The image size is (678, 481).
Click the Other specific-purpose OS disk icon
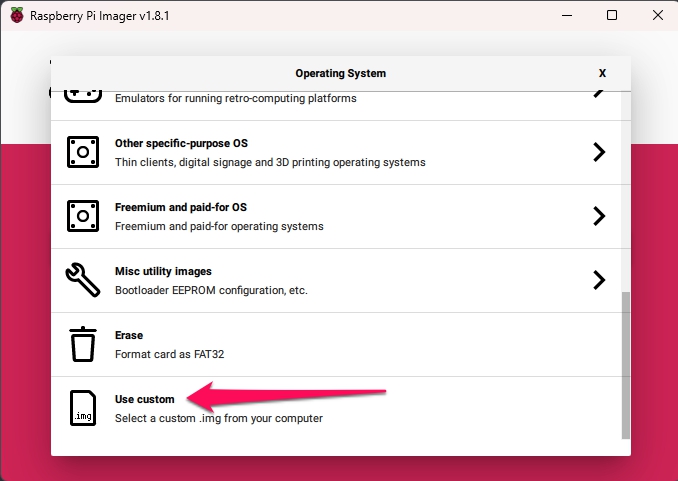click(83, 152)
